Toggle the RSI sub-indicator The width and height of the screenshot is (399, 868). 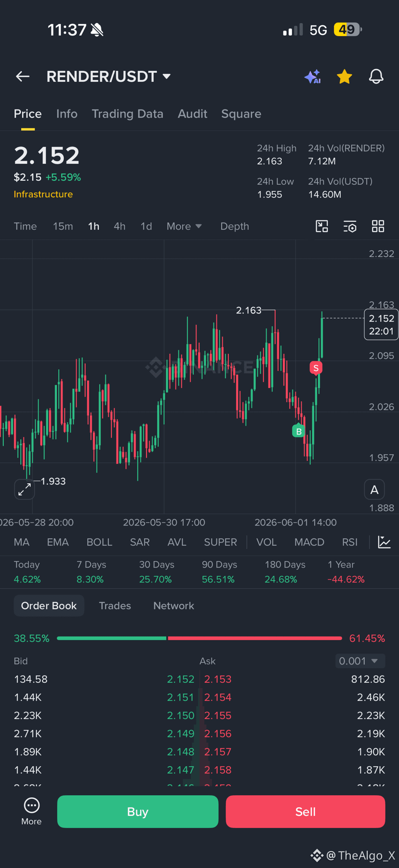pos(350,542)
